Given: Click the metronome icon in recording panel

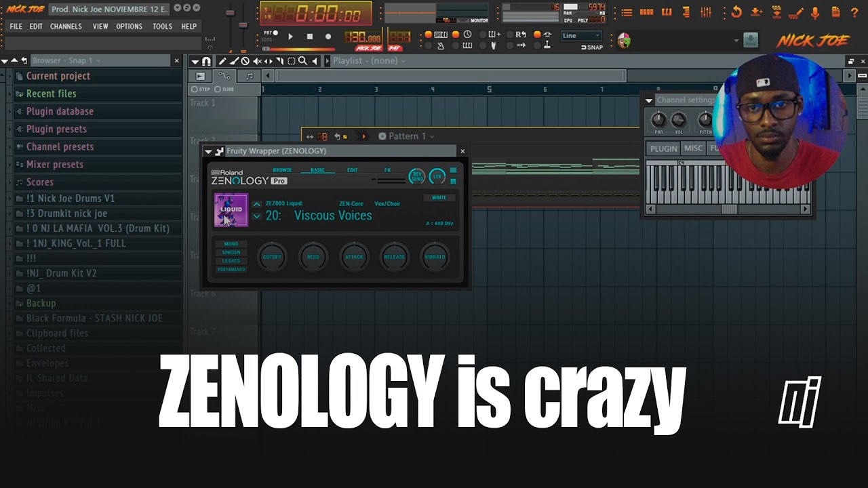Looking at the screenshot, I should point(441,46).
